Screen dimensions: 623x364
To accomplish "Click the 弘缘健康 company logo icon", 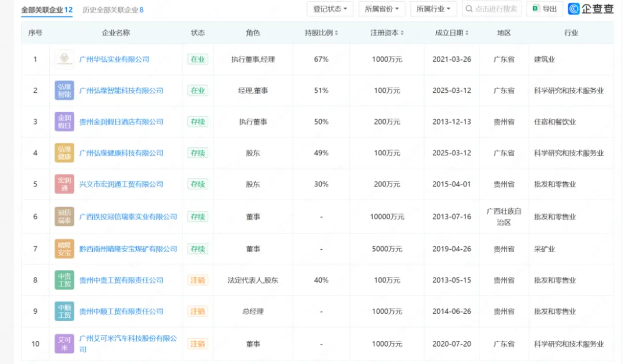I will click(64, 153).
